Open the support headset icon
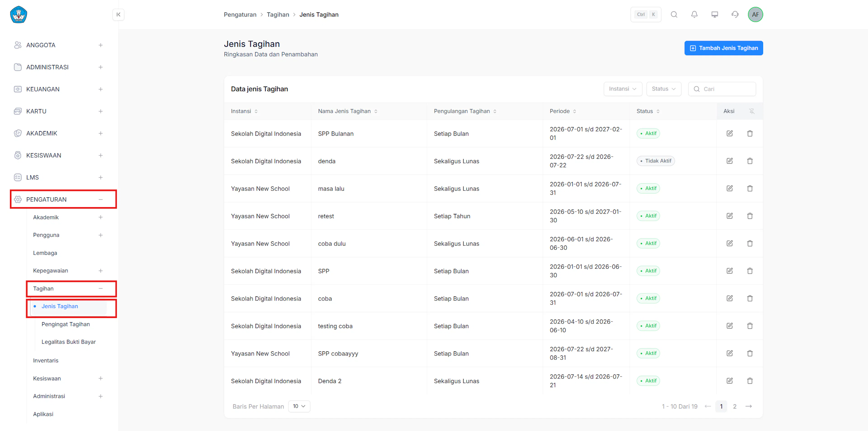 735,14
